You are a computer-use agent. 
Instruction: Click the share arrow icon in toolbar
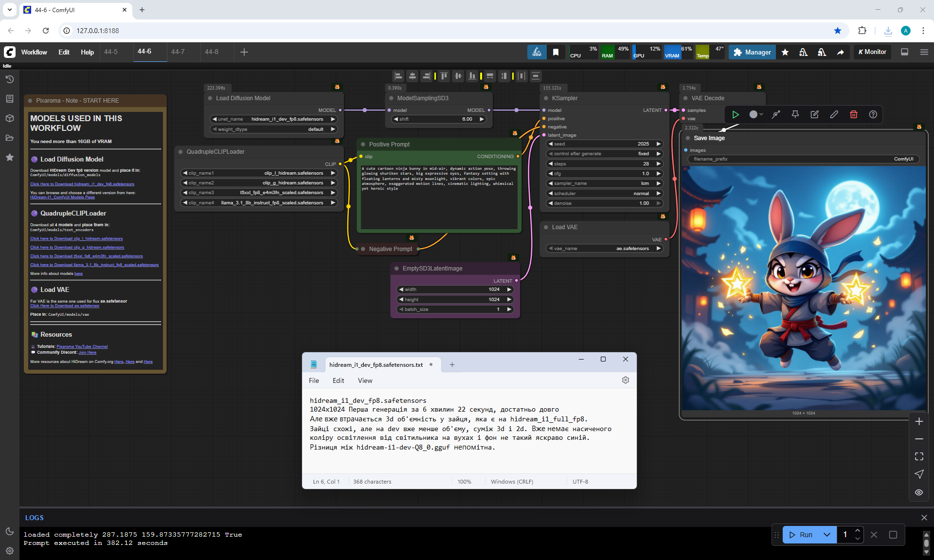point(840,52)
